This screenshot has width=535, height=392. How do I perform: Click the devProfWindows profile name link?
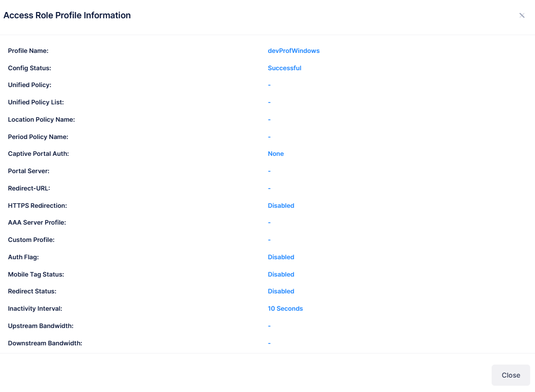(x=294, y=51)
